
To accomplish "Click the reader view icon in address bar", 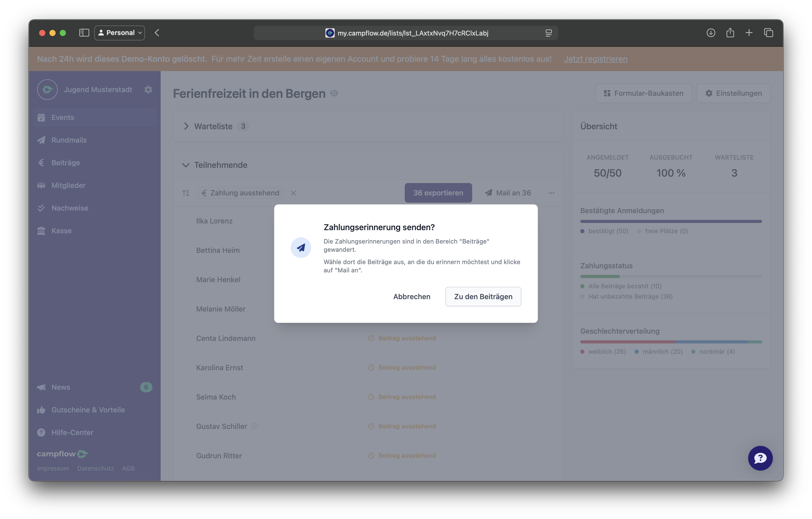I will tap(549, 33).
